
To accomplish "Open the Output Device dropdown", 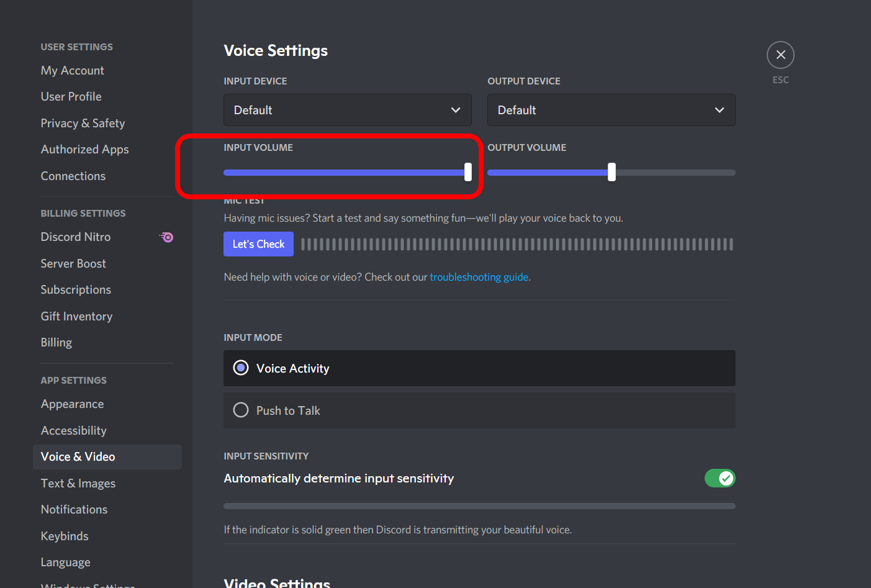I will [612, 110].
